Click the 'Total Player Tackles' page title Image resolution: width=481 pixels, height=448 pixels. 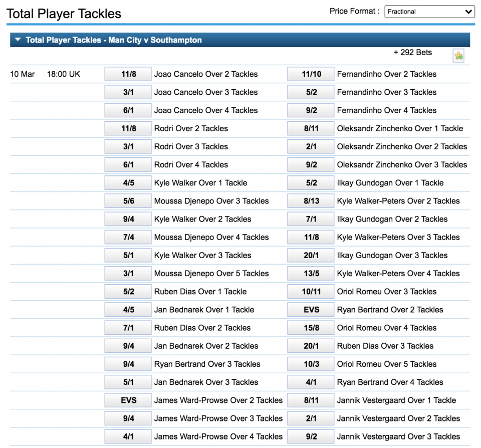[x=64, y=14]
